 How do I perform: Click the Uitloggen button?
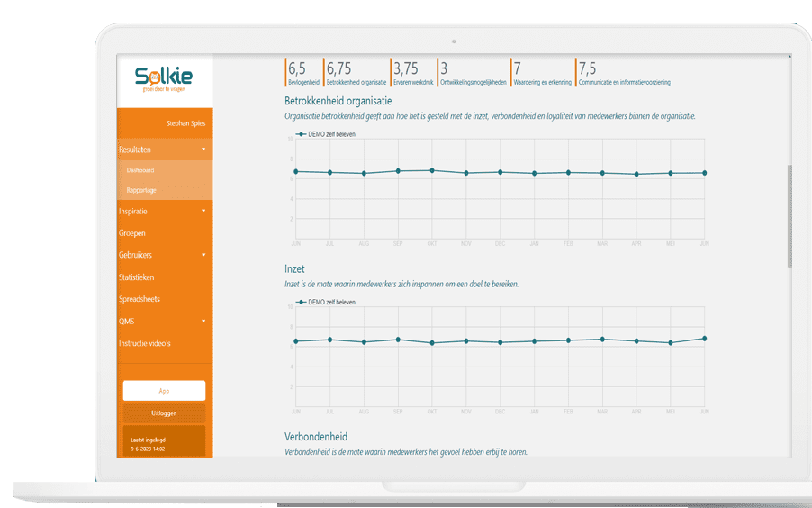(x=164, y=413)
